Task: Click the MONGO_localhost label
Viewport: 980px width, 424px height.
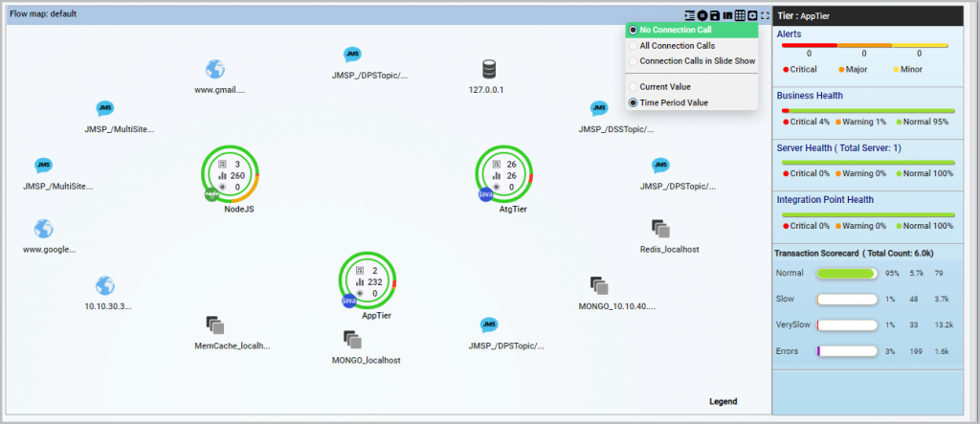Action: point(367,361)
